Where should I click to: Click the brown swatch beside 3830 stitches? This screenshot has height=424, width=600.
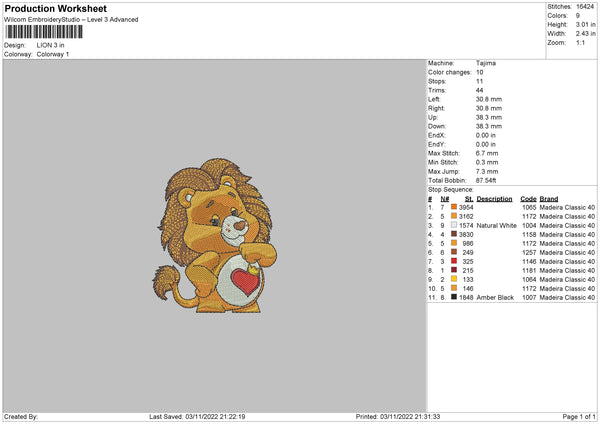pos(454,234)
